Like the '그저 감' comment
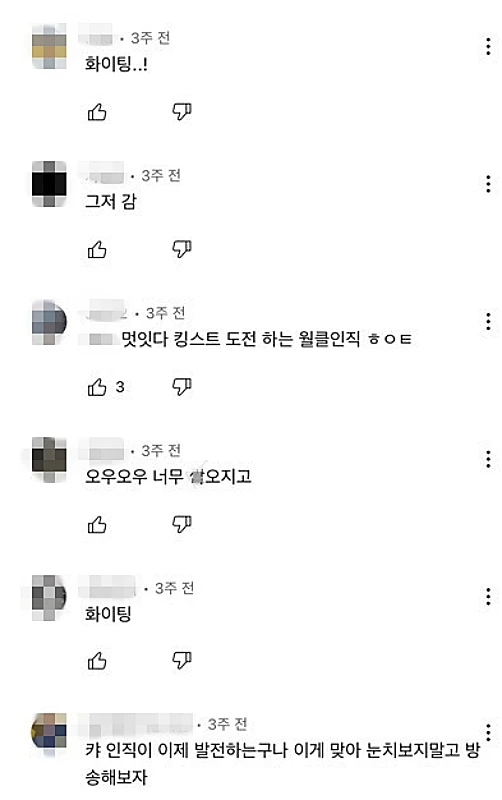Viewport: 502px width, 800px height. coord(97,249)
